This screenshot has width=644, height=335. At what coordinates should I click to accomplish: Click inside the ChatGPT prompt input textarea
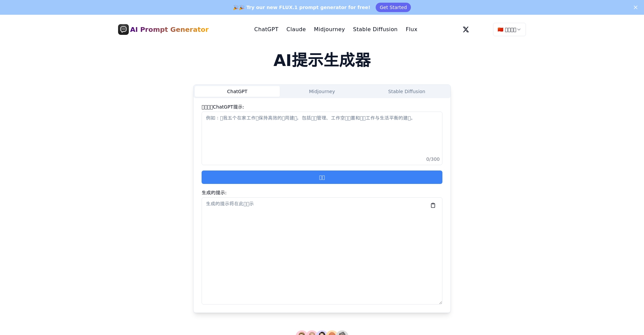click(x=322, y=138)
